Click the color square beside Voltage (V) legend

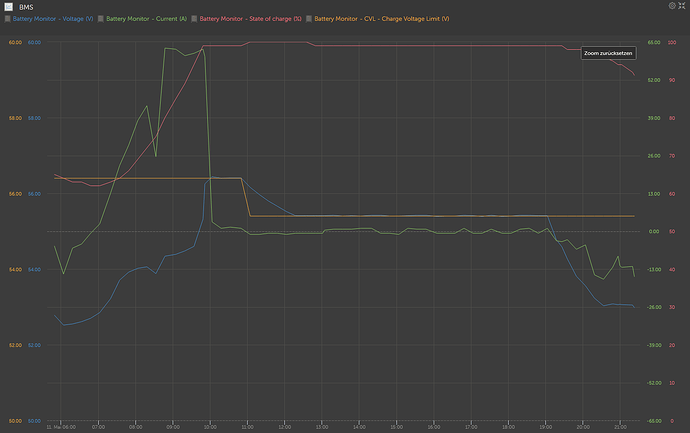pos(8,19)
